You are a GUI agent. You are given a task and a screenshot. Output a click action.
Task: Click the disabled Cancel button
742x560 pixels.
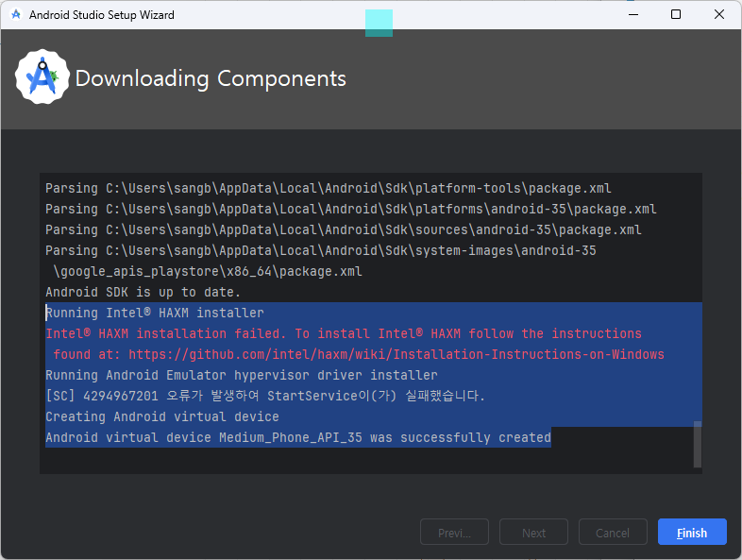point(613,532)
